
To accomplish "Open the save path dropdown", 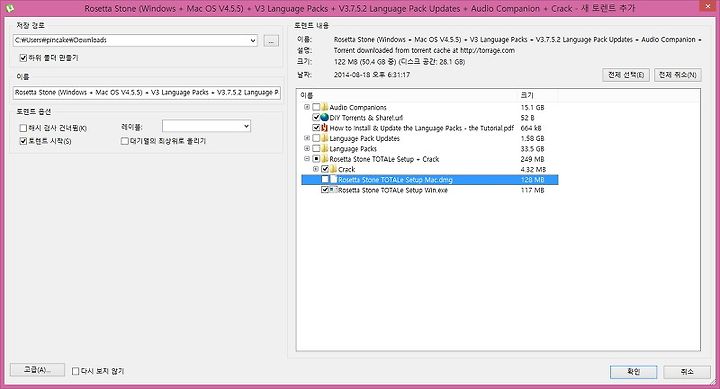I will coord(253,40).
